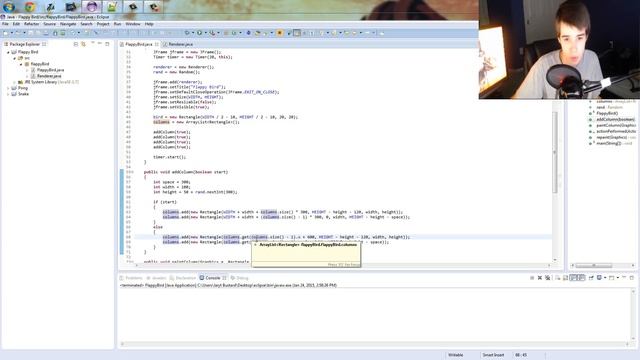Click Collapse All in Package Explorer
This screenshot has width=640, height=360.
[76, 44]
